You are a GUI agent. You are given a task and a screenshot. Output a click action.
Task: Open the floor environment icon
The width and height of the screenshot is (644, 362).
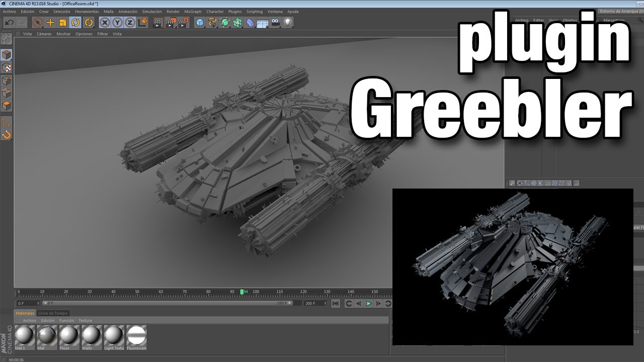coord(263,22)
